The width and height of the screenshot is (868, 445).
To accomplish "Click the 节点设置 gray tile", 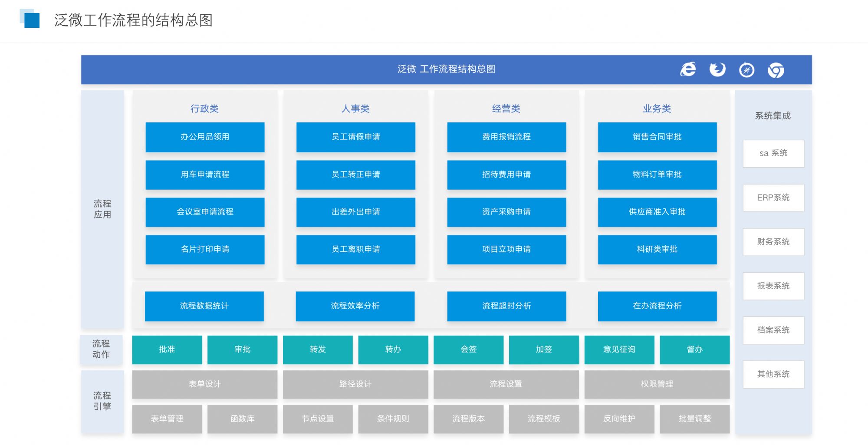I will click(318, 419).
